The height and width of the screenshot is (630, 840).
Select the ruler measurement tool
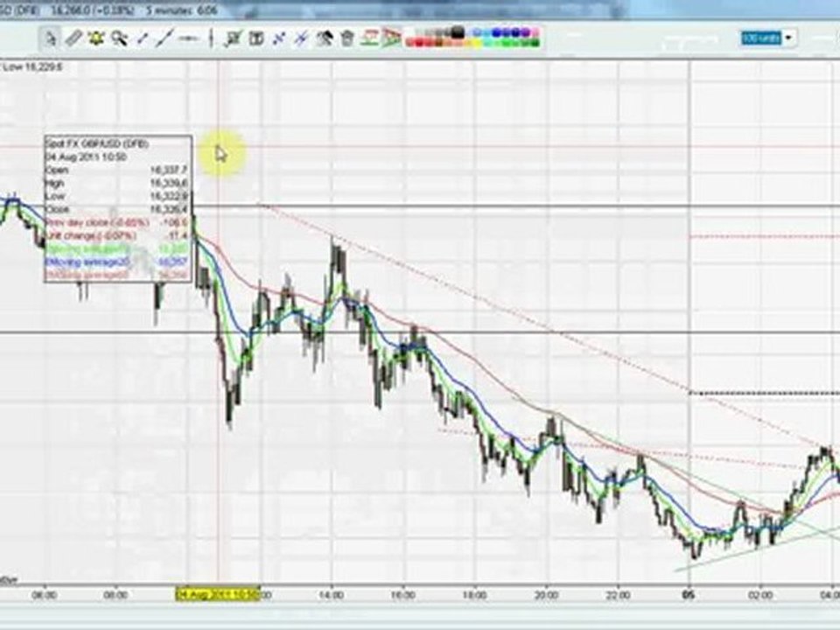[73, 38]
